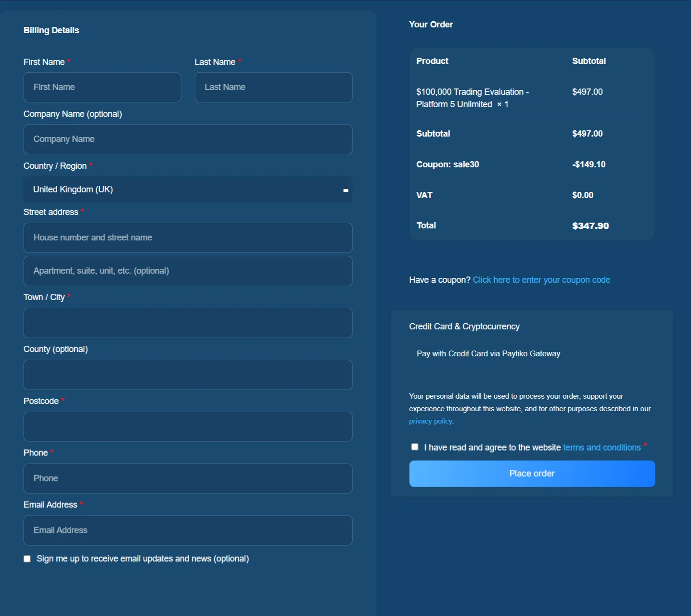
Task: Select the apartment, suite, unit field
Action: click(188, 271)
